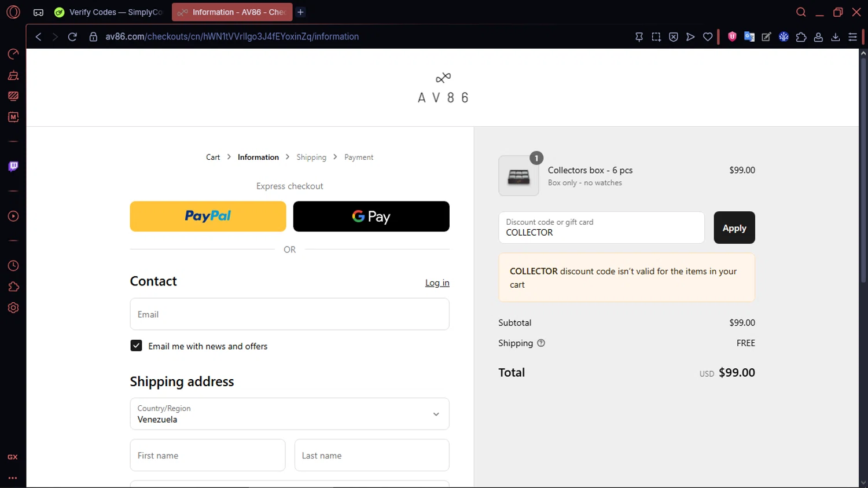Viewport: 868px width, 488px height.
Task: Open the profile account icon
Action: tap(818, 36)
